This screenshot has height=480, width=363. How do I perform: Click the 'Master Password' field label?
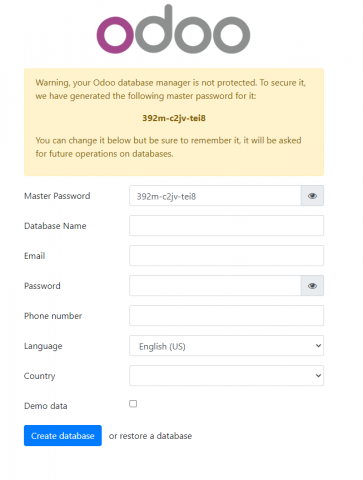[x=57, y=196]
